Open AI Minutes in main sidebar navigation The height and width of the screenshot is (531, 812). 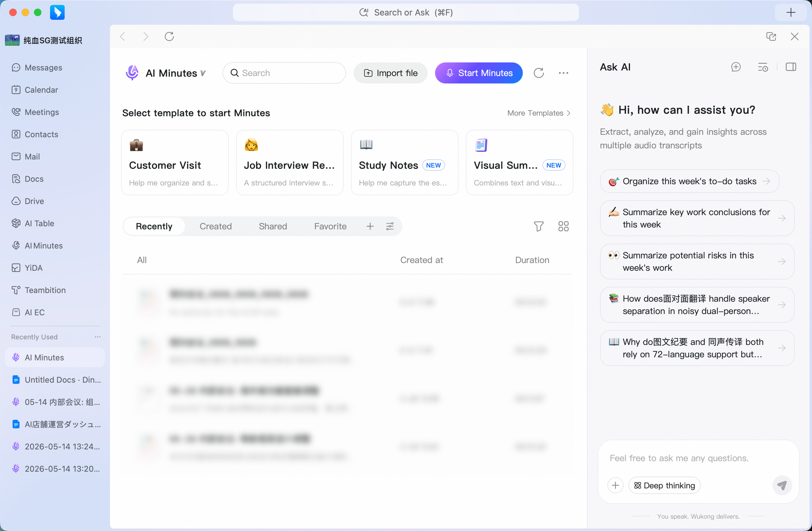click(x=37, y=246)
